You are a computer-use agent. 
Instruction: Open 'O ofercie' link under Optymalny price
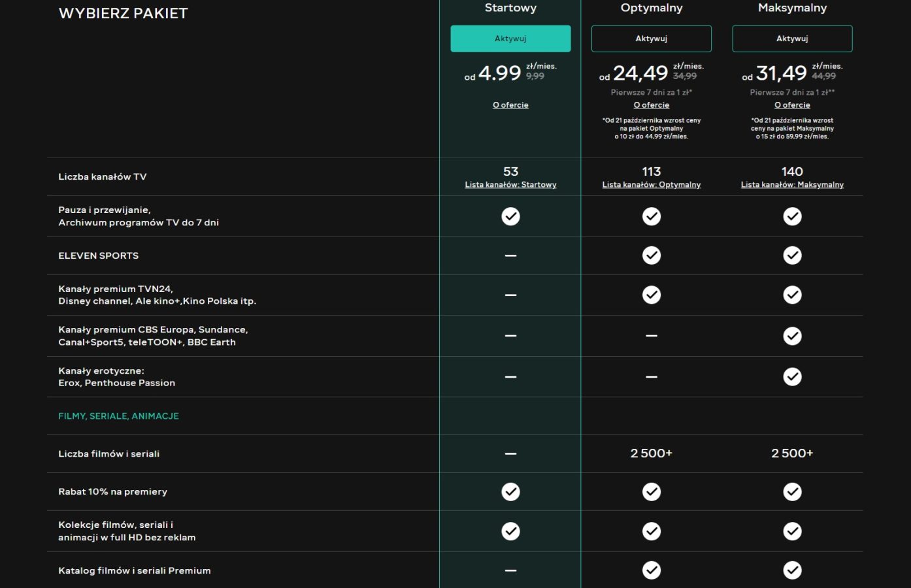(651, 105)
